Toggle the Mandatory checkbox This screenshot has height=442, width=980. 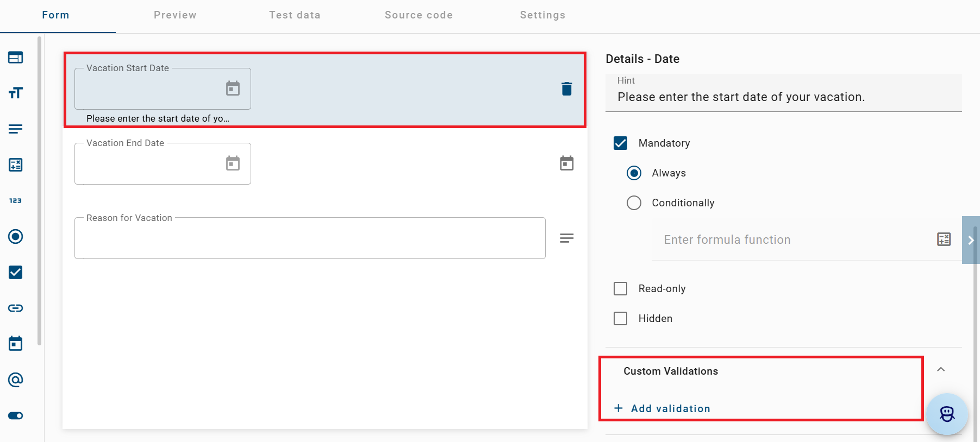tap(620, 143)
